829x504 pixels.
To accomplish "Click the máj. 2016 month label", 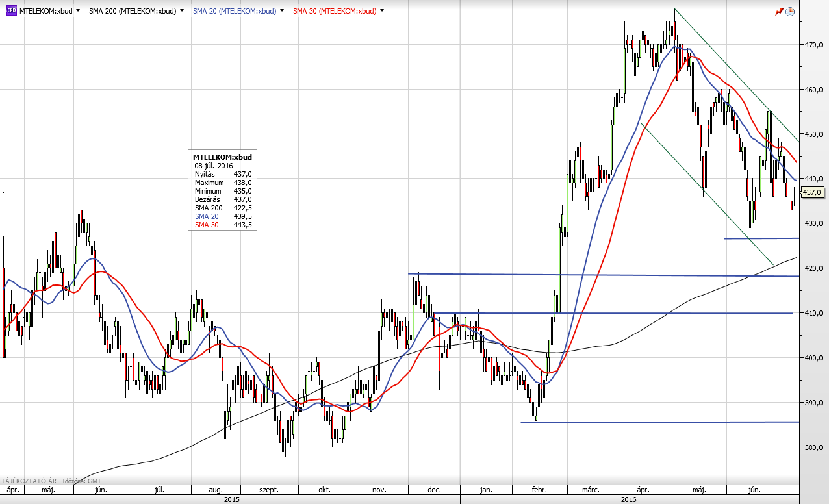I will pos(699,490).
